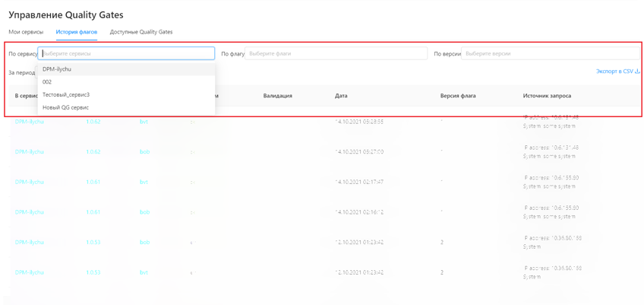The width and height of the screenshot is (644, 305).
Task: Open version link 1.0.63 in the table
Action: pyautogui.click(x=93, y=152)
